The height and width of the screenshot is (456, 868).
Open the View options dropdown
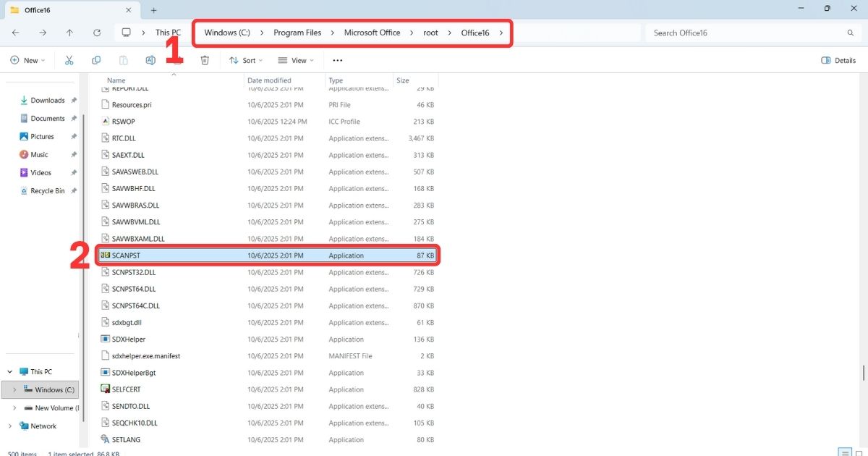[295, 60]
